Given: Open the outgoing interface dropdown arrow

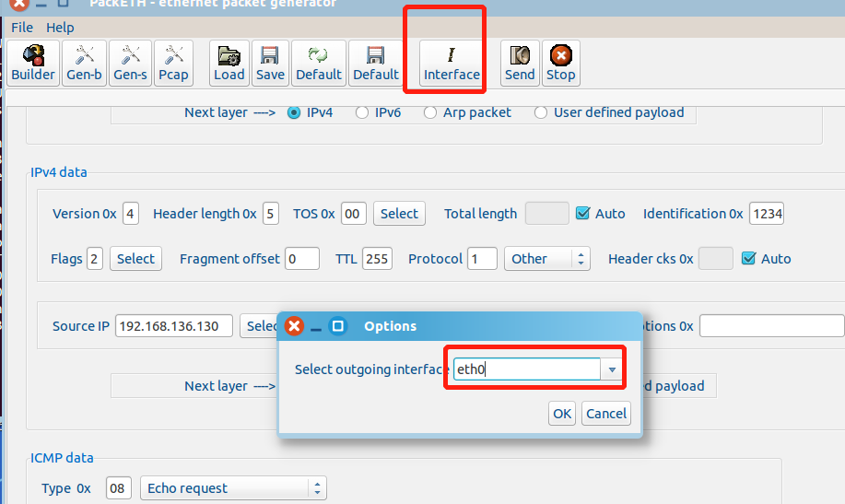Looking at the screenshot, I should [612, 369].
